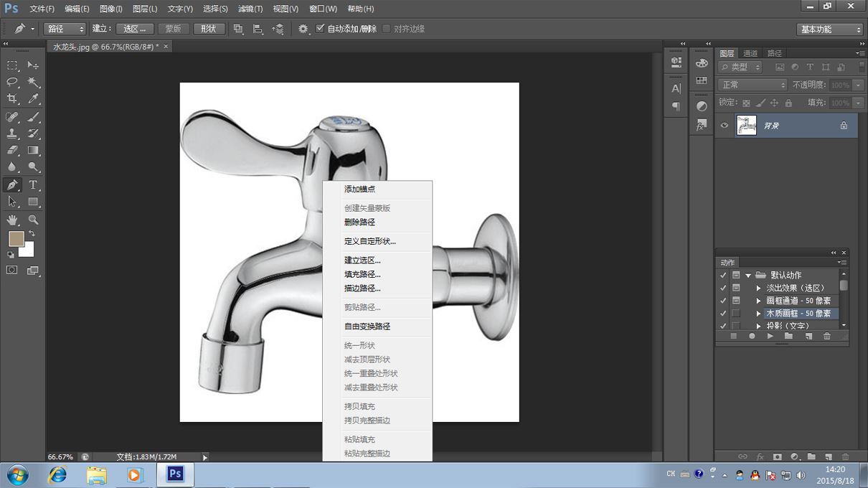This screenshot has height=488, width=868.
Task: Toggle checkmark for 默认动作 set
Action: (723, 275)
